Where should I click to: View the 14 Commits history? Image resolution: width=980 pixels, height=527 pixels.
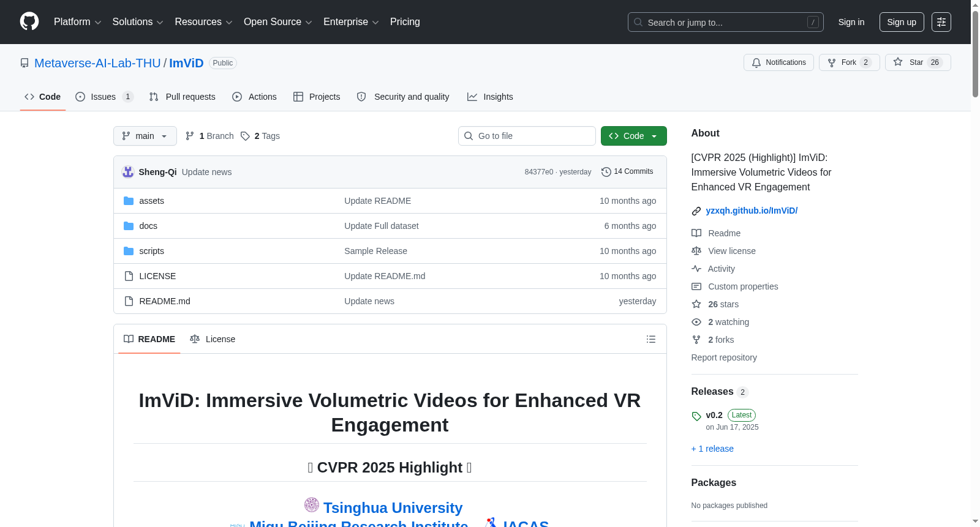click(627, 172)
